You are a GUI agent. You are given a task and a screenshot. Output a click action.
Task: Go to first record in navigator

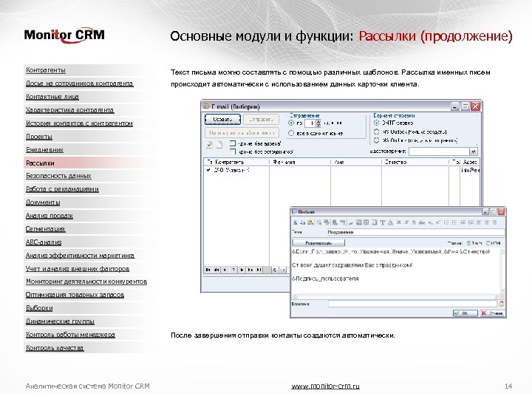tap(208, 270)
